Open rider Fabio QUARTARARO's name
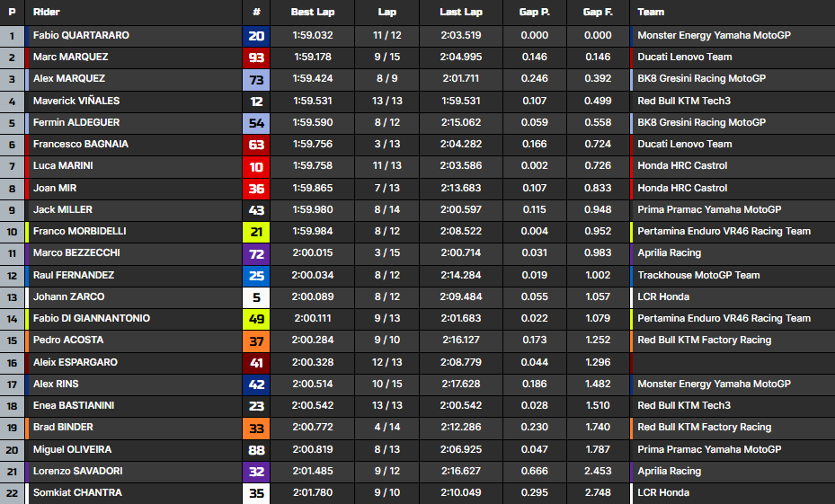 [81, 36]
